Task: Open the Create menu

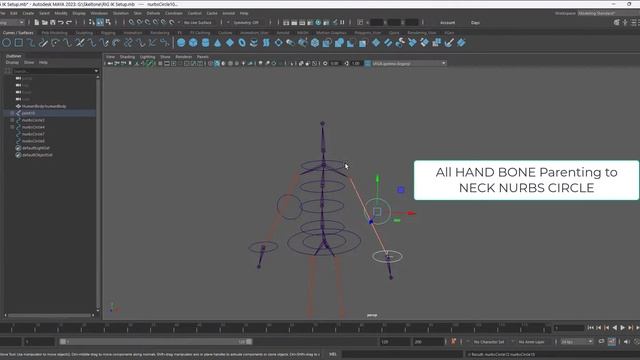Action: coord(28,13)
